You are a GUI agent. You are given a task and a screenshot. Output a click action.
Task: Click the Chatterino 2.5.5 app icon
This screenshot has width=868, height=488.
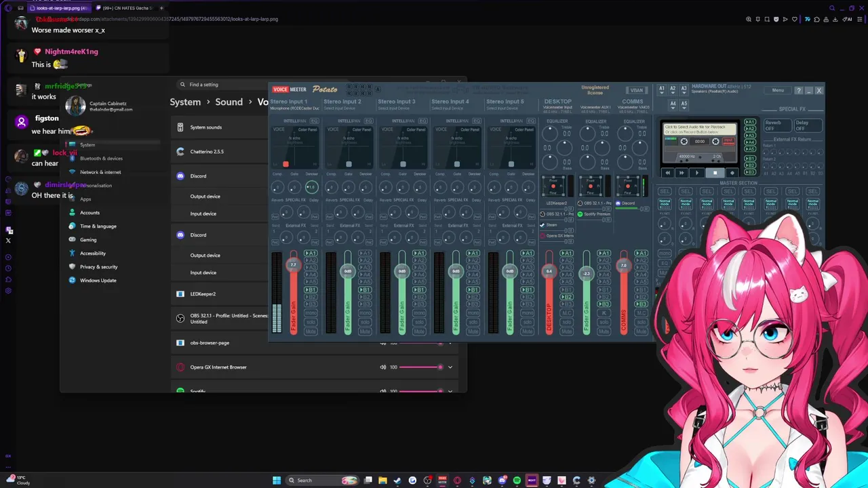pos(180,152)
